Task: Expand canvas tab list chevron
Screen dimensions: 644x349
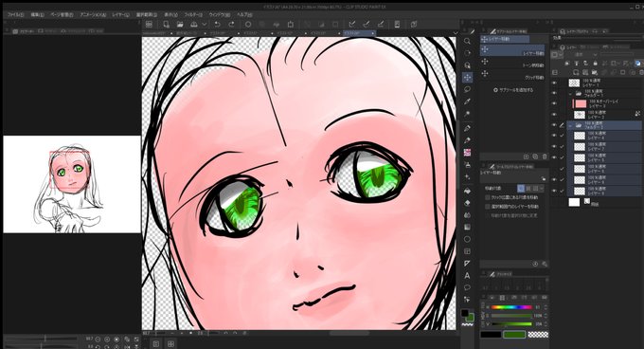Action: (456, 33)
